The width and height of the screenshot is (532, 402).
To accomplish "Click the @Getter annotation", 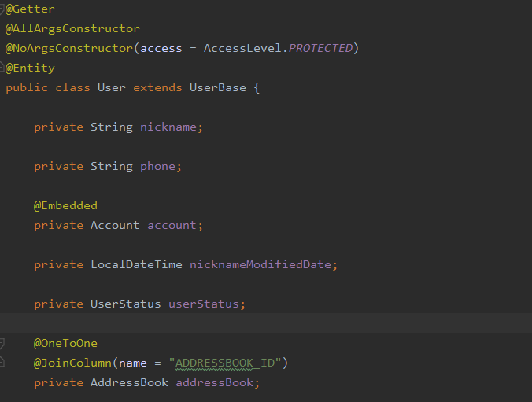I will click(30, 9).
